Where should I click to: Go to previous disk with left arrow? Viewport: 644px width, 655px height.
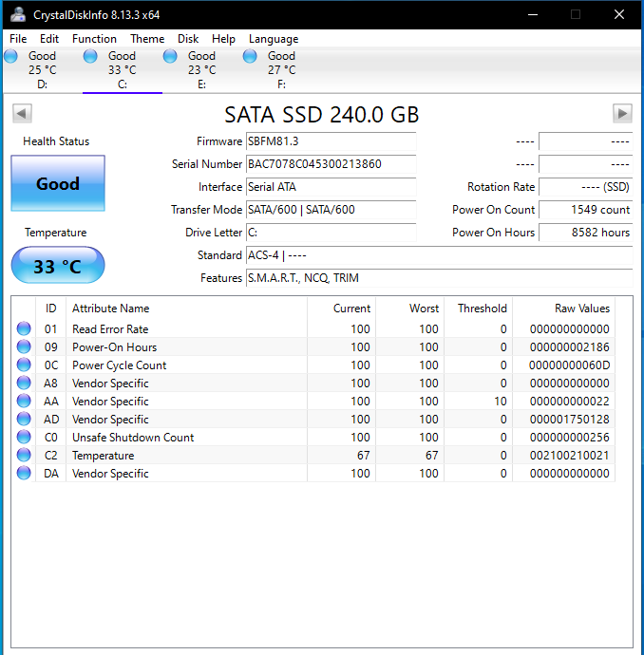point(22,113)
